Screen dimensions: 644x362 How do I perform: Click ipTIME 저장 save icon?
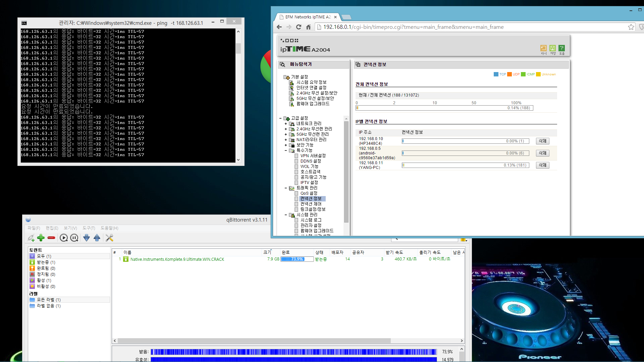553,50
